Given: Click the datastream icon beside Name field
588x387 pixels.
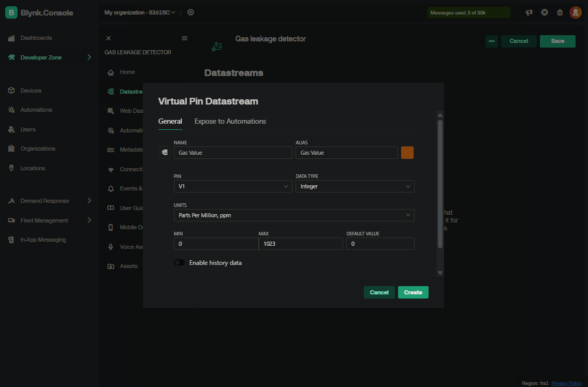Looking at the screenshot, I should point(165,153).
